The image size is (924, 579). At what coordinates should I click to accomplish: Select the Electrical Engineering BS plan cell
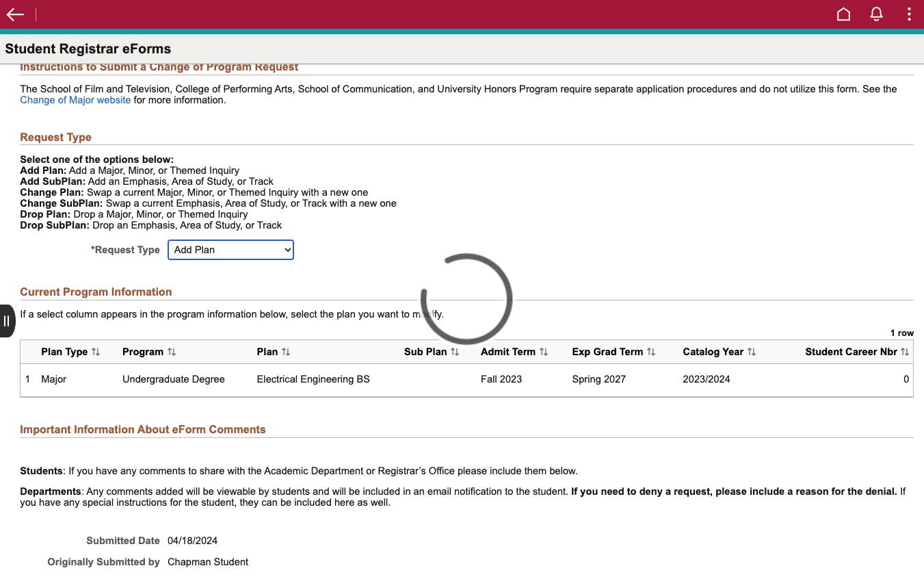pyautogui.click(x=313, y=379)
